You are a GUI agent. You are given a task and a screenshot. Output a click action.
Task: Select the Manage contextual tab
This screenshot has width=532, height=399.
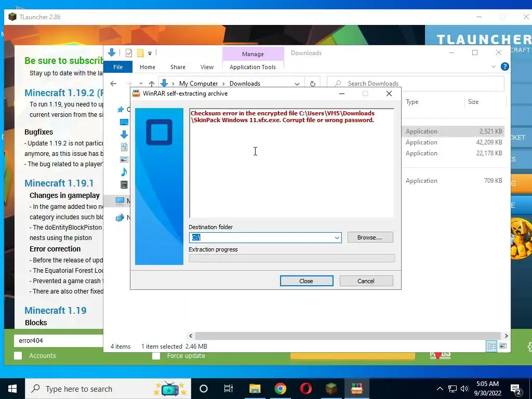(x=253, y=54)
